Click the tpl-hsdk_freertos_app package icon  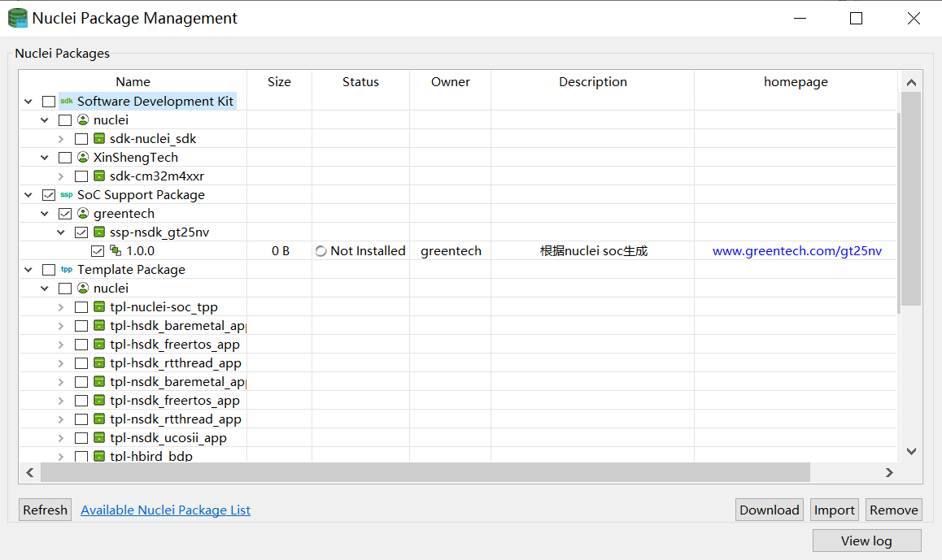[100, 345]
